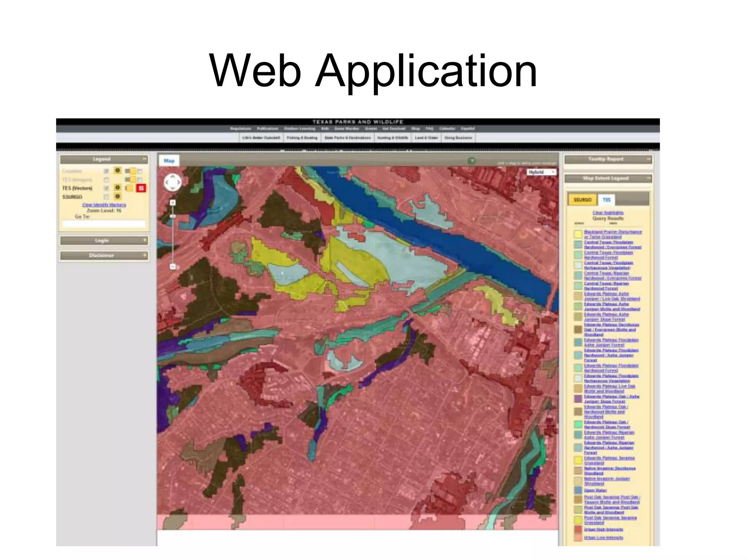The height and width of the screenshot is (560, 747).
Task: Open the Open Water legend link
Action: [x=595, y=490]
